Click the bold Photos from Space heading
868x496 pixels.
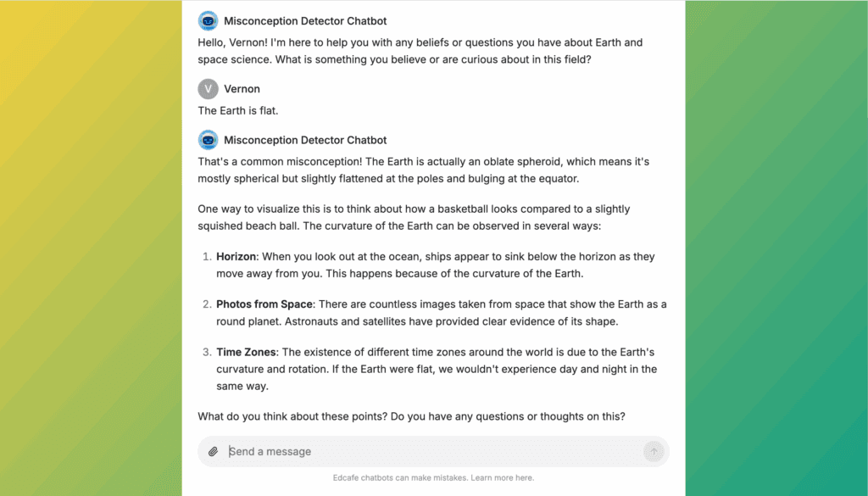point(264,304)
